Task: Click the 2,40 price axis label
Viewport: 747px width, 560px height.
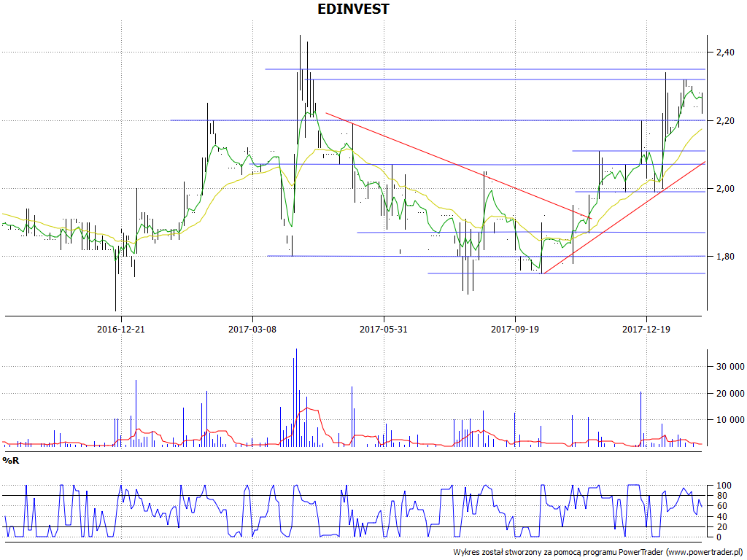Action: pyautogui.click(x=725, y=52)
